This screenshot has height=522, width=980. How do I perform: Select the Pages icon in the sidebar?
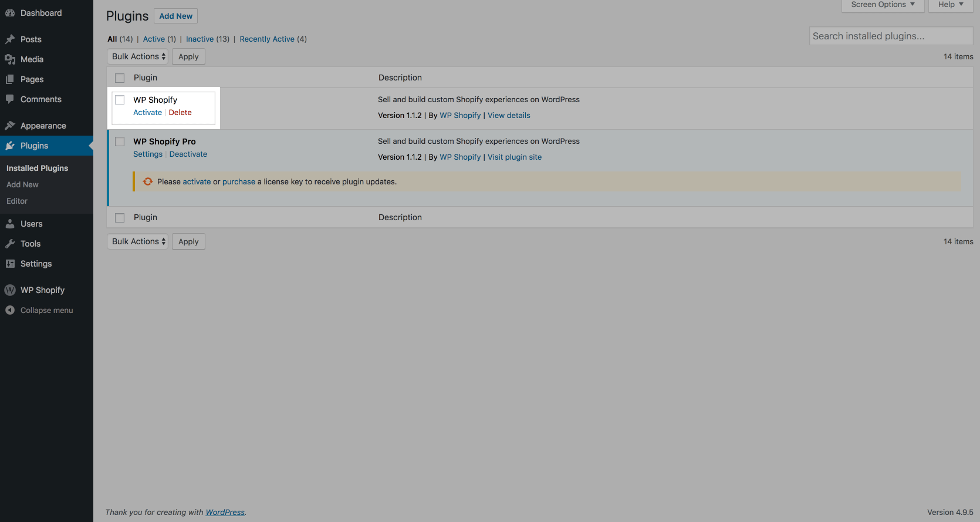[x=10, y=79]
